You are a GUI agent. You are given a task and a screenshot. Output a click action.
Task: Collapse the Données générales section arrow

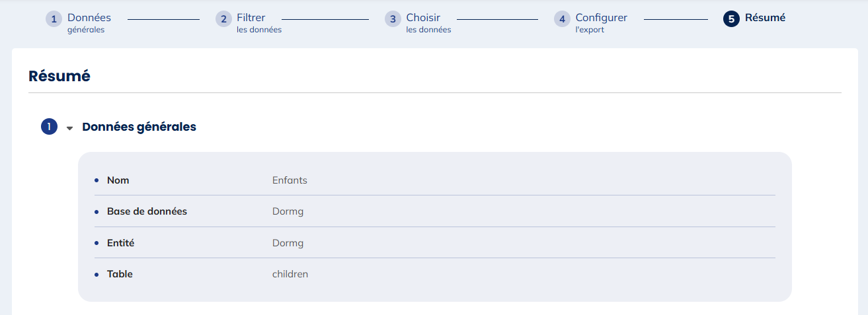pos(69,128)
